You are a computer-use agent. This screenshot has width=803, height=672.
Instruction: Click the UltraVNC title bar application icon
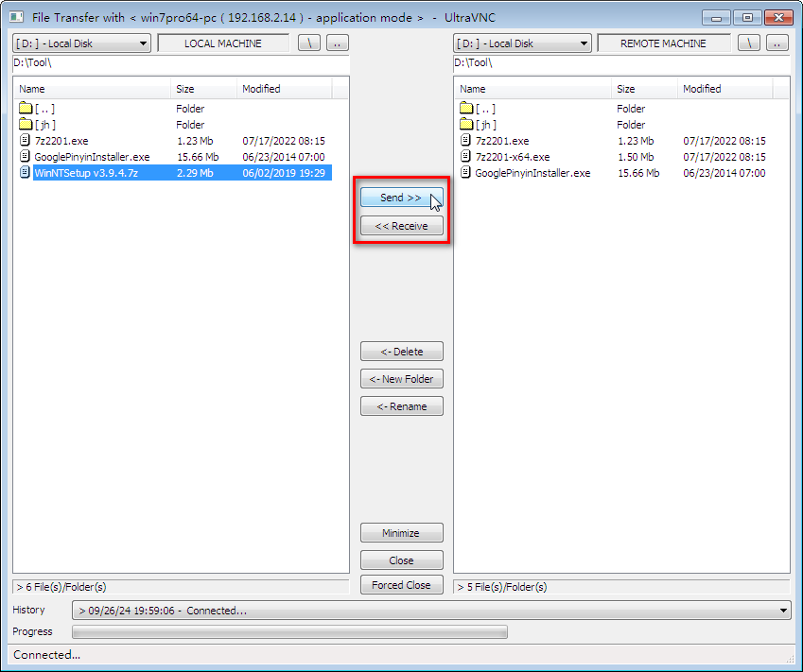click(16, 17)
